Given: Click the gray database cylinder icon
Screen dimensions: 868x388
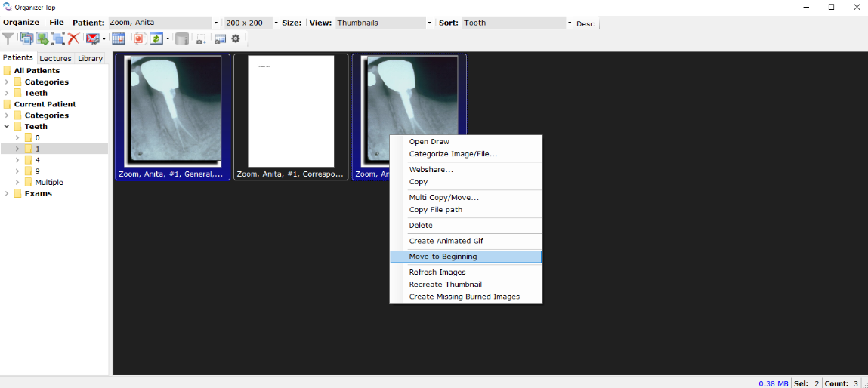Looking at the screenshot, I should 182,38.
